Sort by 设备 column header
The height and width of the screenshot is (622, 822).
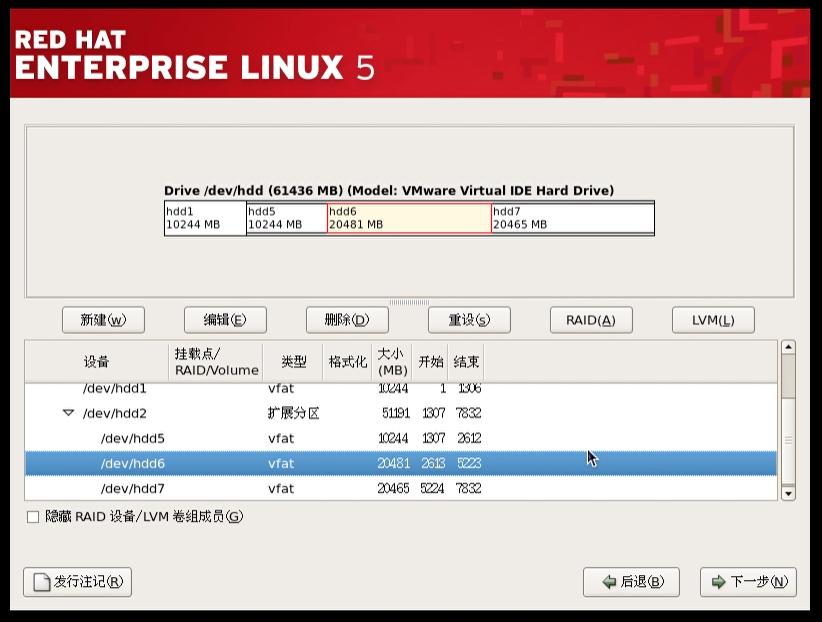[x=97, y=361]
